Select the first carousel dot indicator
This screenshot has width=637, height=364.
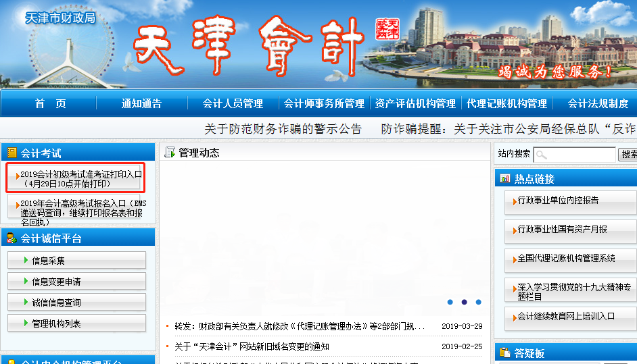click(450, 303)
